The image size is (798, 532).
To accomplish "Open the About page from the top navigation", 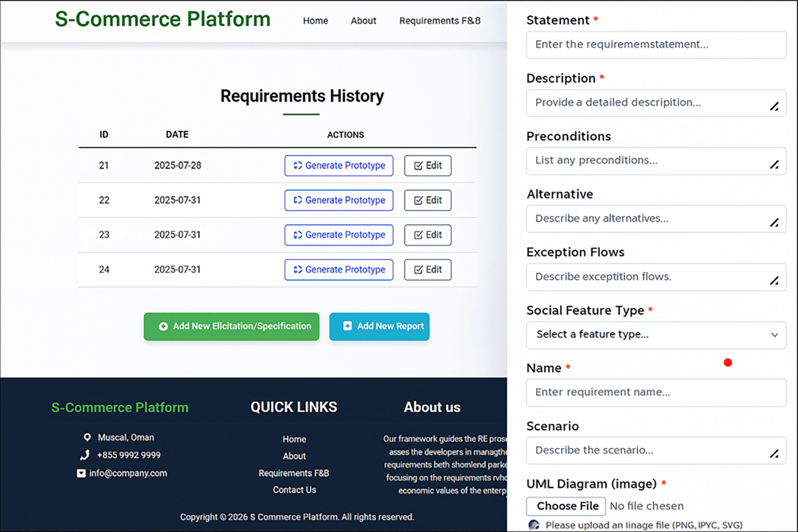I will tap(363, 21).
